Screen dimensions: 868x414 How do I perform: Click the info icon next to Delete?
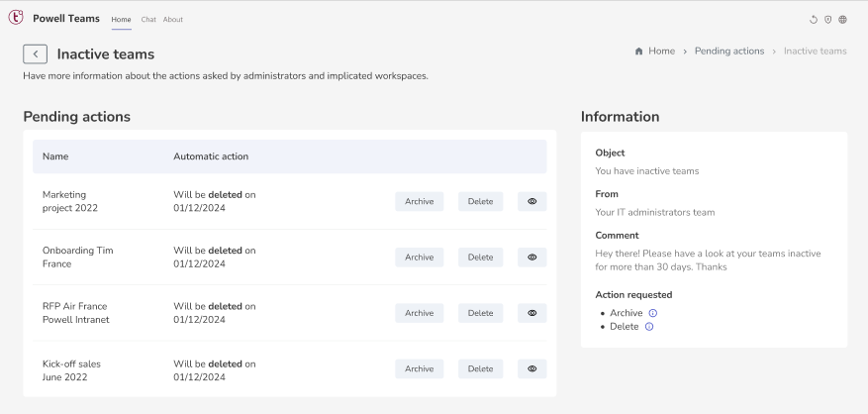tap(649, 327)
